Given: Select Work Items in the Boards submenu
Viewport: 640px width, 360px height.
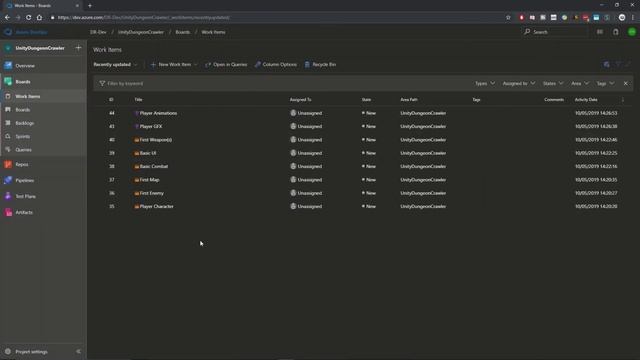Looking at the screenshot, I should (28, 96).
